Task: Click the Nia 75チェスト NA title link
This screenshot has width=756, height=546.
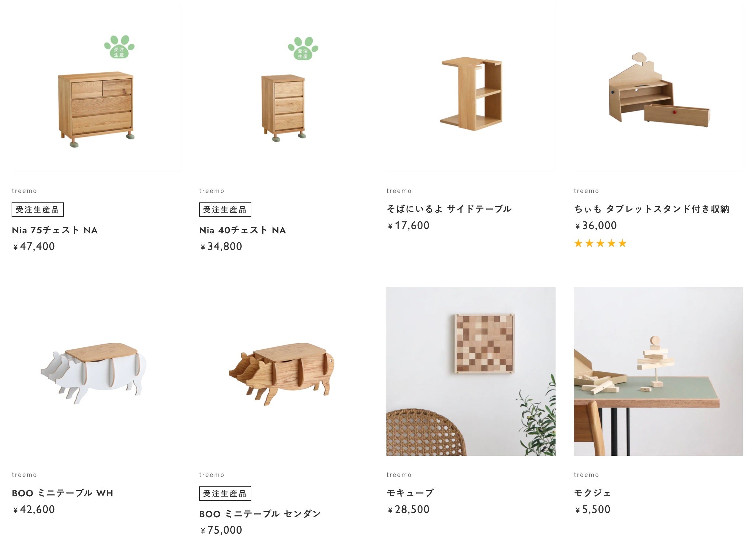Action: tap(55, 230)
